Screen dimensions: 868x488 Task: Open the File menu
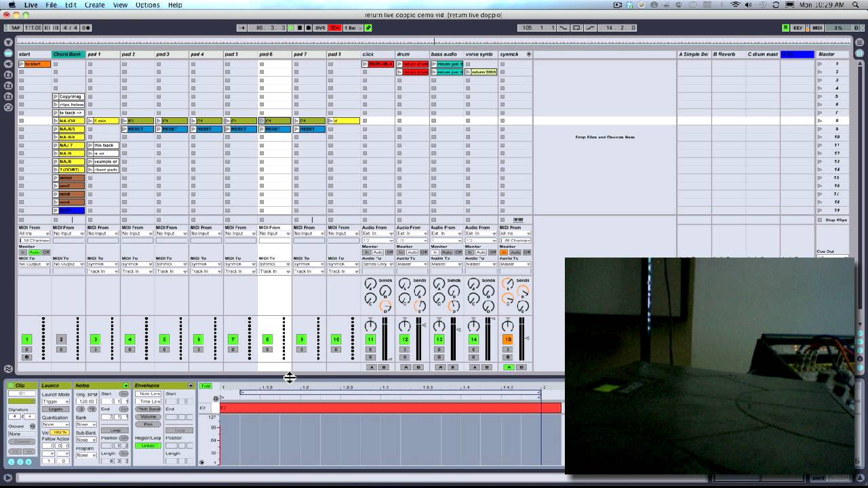tap(51, 5)
